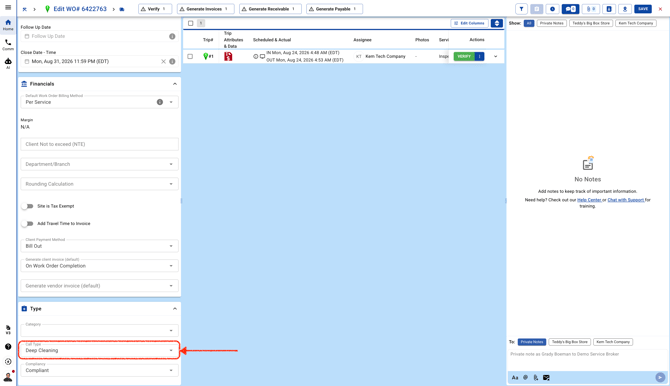Open the dropdown part of VERIFY button
This screenshot has width=670, height=386.
[x=479, y=56]
